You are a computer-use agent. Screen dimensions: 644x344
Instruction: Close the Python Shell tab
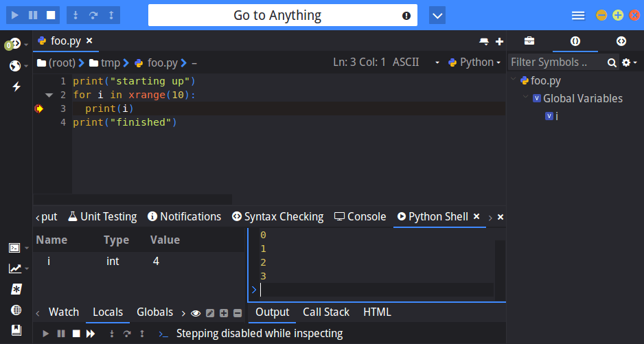pos(476,216)
